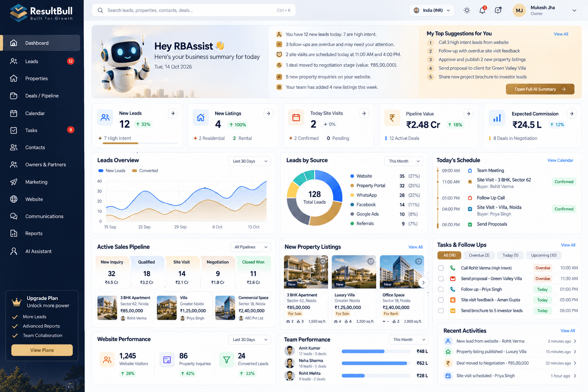Click the search leads input field
The width and height of the screenshot is (588, 392).
tap(194, 10)
